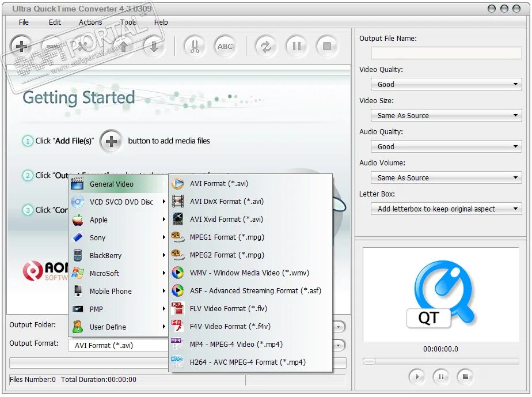This screenshot has height=397, width=532.
Task: Click the plus icon in Getting Started step 1
Action: click(x=111, y=141)
